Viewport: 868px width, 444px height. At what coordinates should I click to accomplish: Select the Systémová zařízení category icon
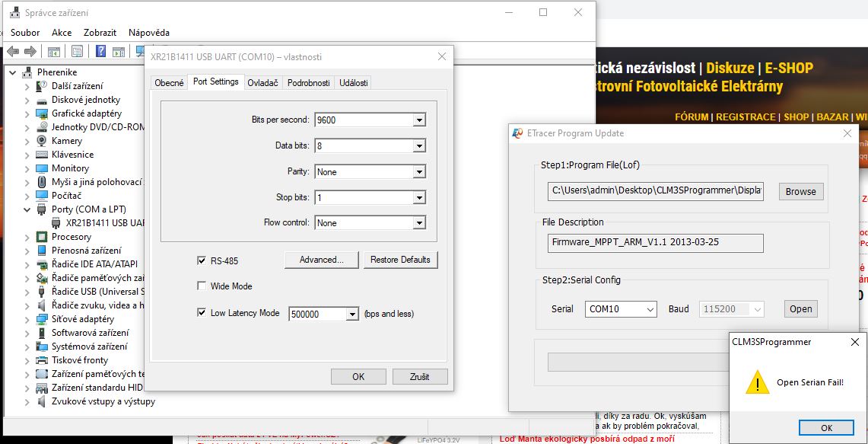(42, 347)
